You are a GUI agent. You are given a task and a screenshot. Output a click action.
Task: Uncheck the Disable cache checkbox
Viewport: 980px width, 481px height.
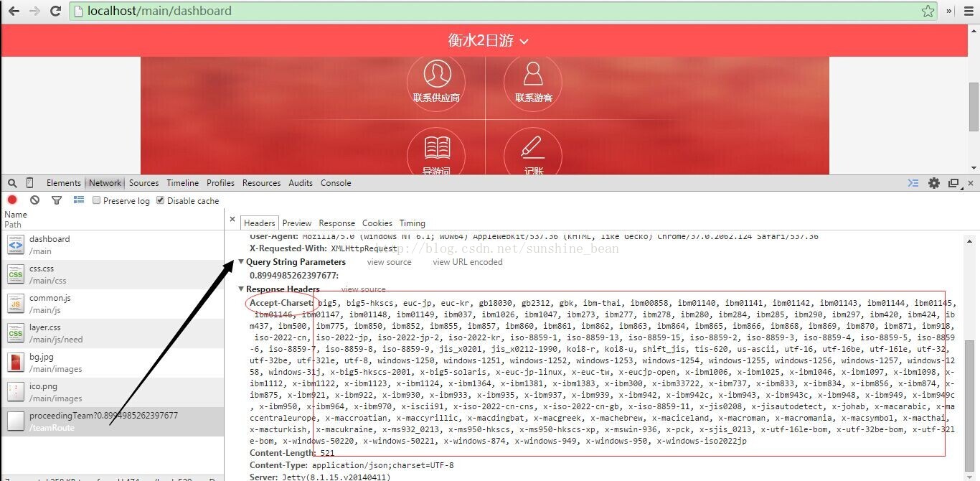tap(160, 200)
